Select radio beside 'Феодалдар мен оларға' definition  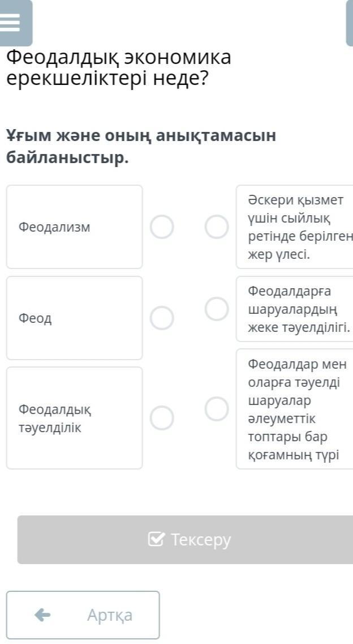[217, 409]
